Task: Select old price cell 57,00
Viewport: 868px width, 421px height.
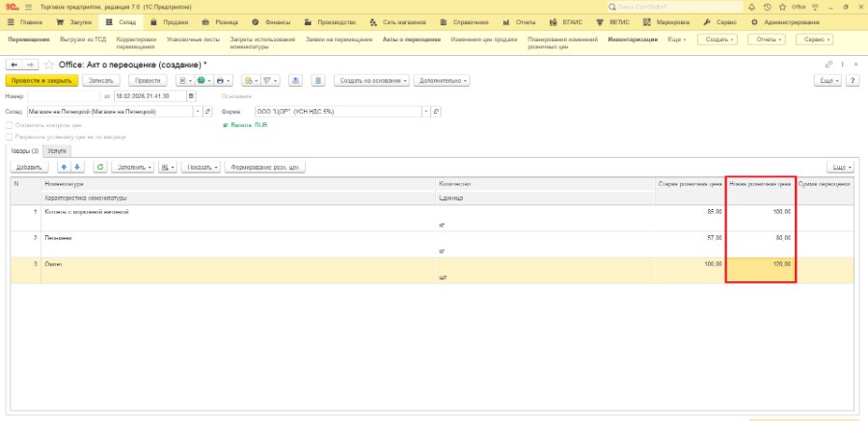Action: coord(690,244)
